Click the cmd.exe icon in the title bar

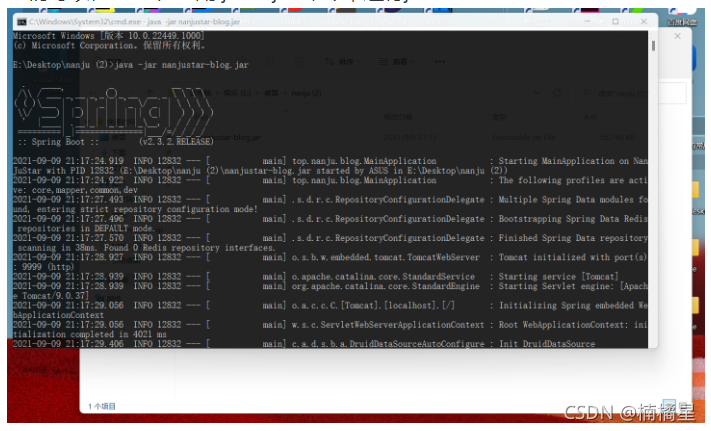pos(21,22)
